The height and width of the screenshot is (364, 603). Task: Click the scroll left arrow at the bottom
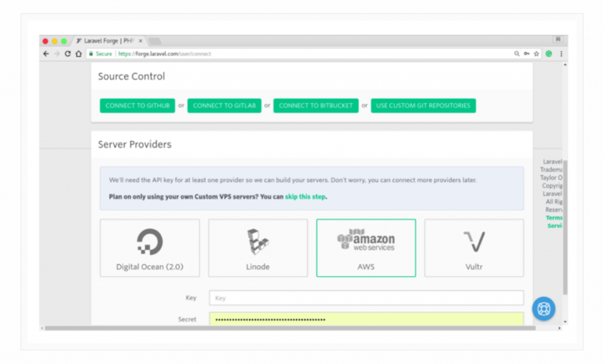[x=42, y=328]
